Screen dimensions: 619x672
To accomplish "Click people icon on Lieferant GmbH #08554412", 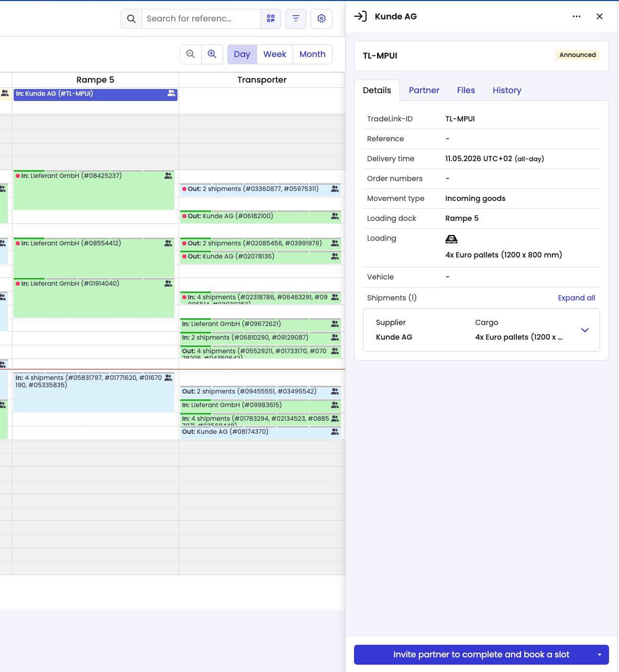I will 168,243.
